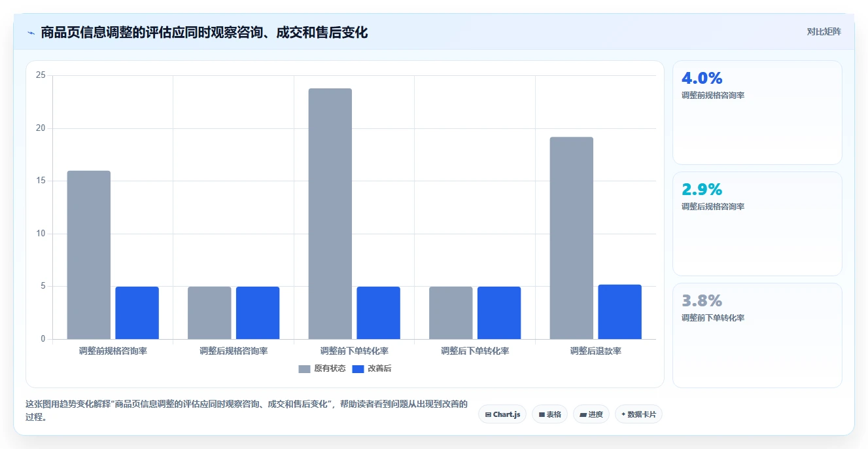This screenshot has height=449, width=868.
Task: Click the x-axis label 调整后下单转化率
Action: [x=475, y=351]
